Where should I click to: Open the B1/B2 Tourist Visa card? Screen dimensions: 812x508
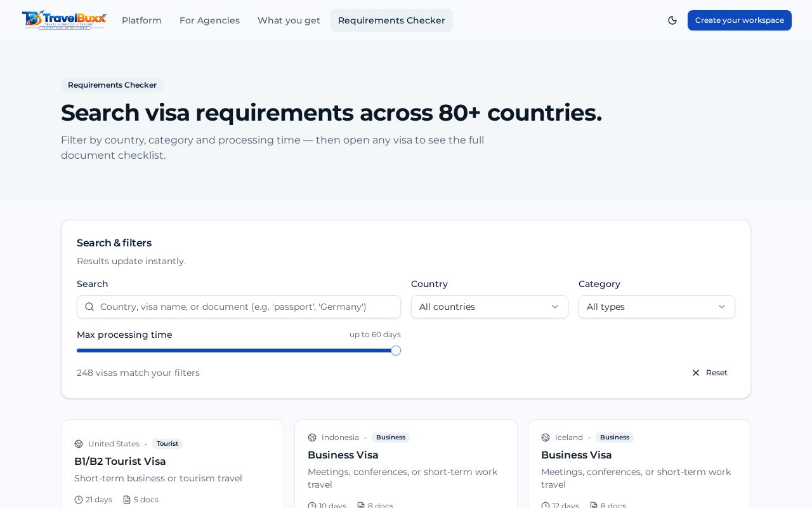pyautogui.click(x=120, y=462)
